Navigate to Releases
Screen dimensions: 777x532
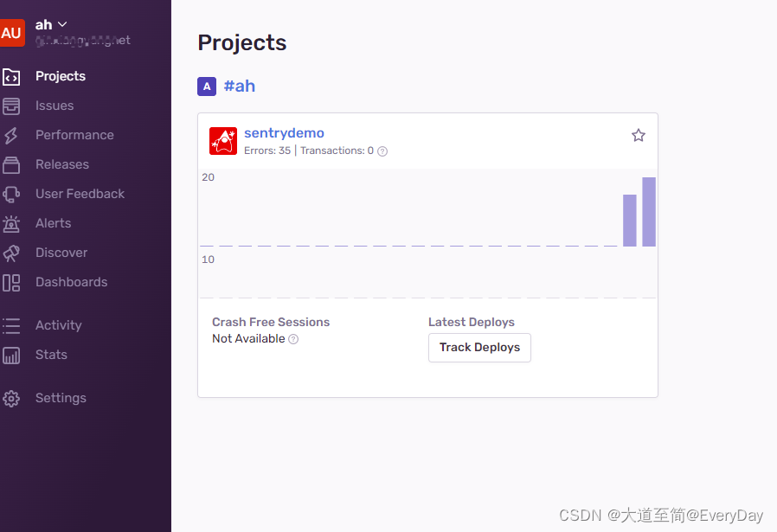[x=62, y=164]
